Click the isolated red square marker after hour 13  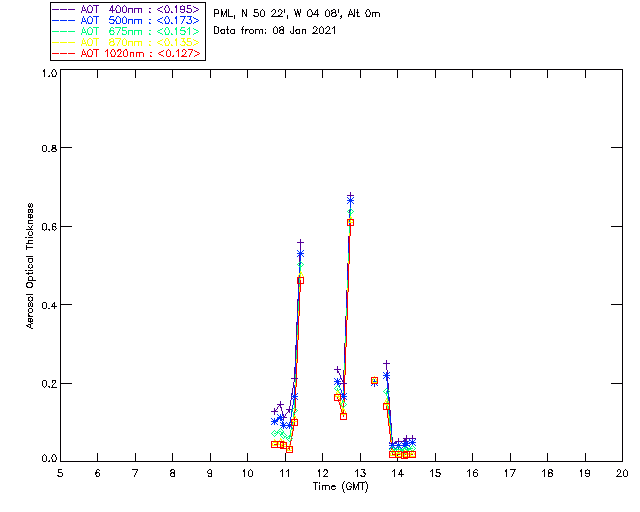pyautogui.click(x=374, y=381)
